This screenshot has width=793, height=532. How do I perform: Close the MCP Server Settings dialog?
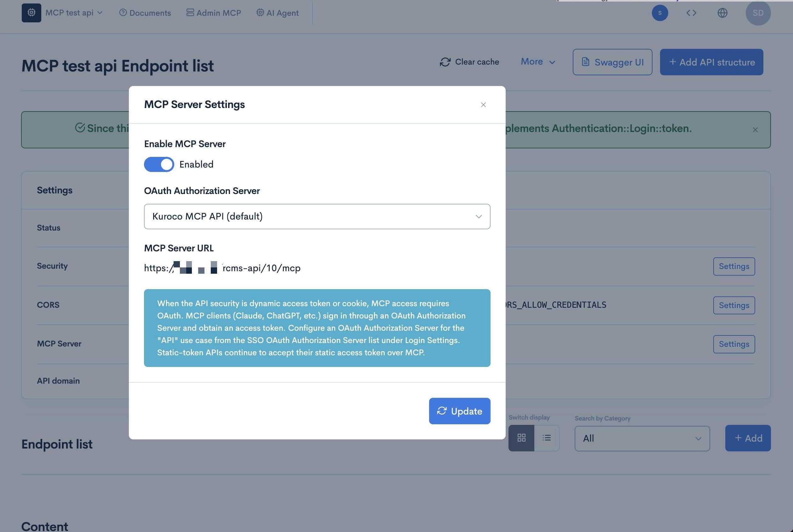[483, 105]
